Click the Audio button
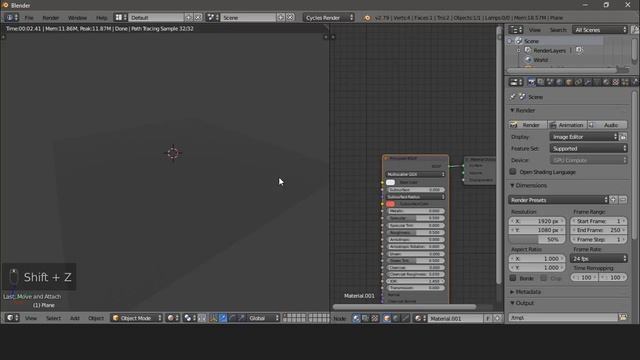640x360 pixels. click(x=607, y=125)
